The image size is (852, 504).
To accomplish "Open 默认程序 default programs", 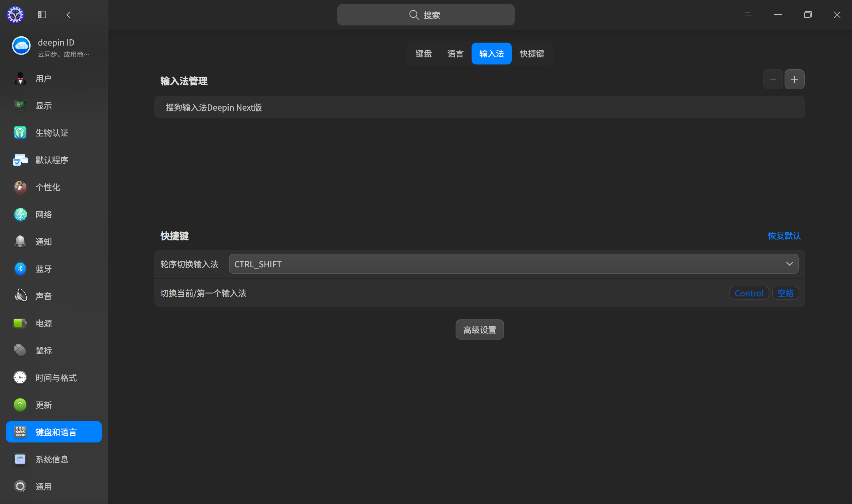I will tap(54, 160).
